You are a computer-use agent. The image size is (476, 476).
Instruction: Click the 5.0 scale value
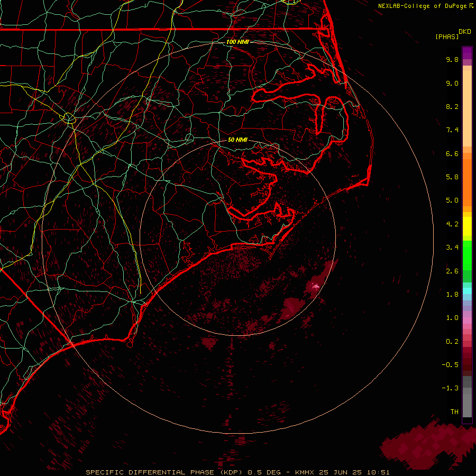coord(452,200)
